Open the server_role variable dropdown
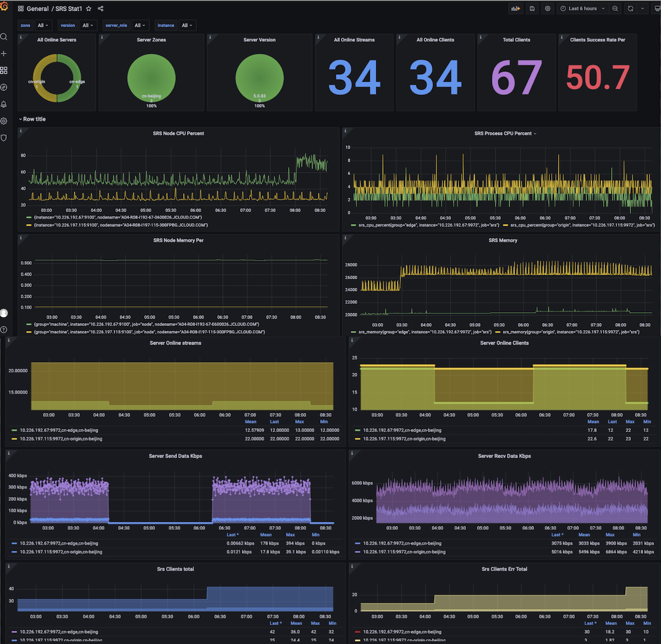661x644 pixels. (140, 25)
